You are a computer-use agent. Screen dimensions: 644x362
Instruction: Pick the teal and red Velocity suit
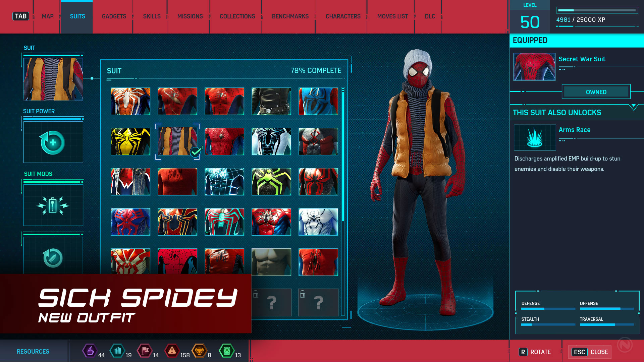coord(224,222)
